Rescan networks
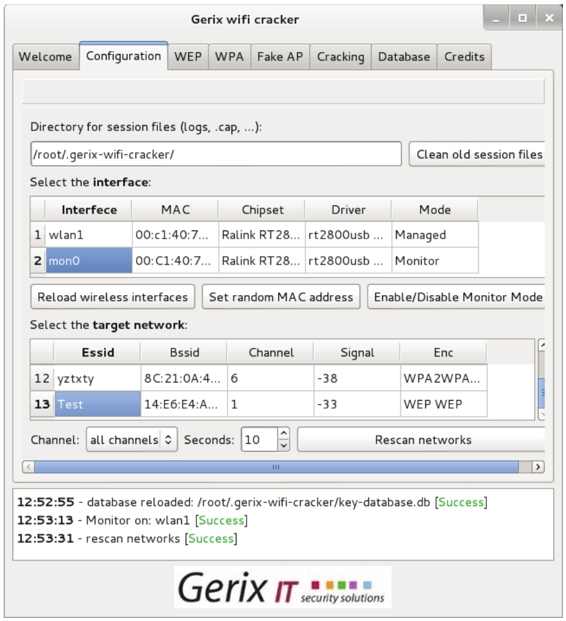This screenshot has height=621, width=566. (x=422, y=440)
